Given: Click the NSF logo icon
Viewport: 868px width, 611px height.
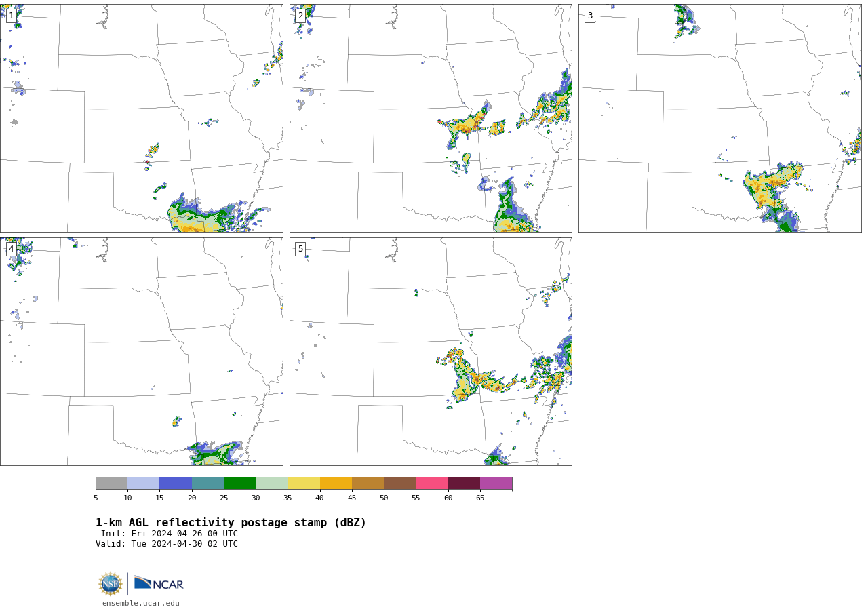Looking at the screenshot, I should tap(111, 584).
